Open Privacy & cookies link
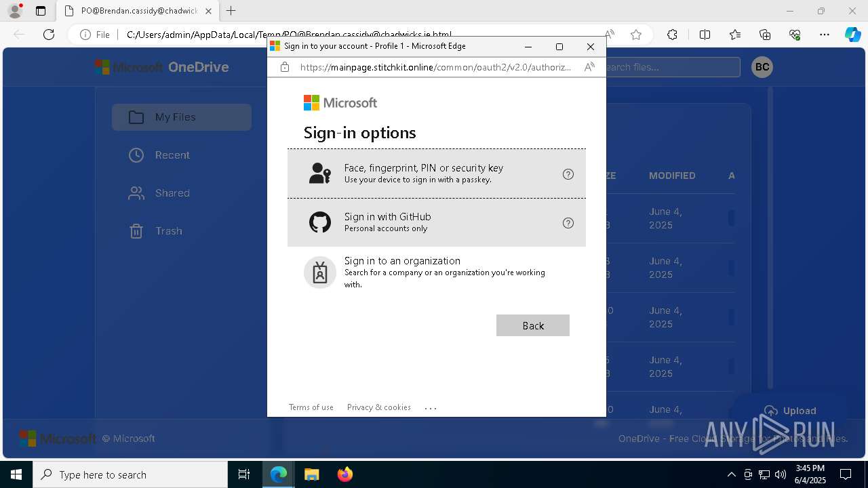 tap(379, 407)
